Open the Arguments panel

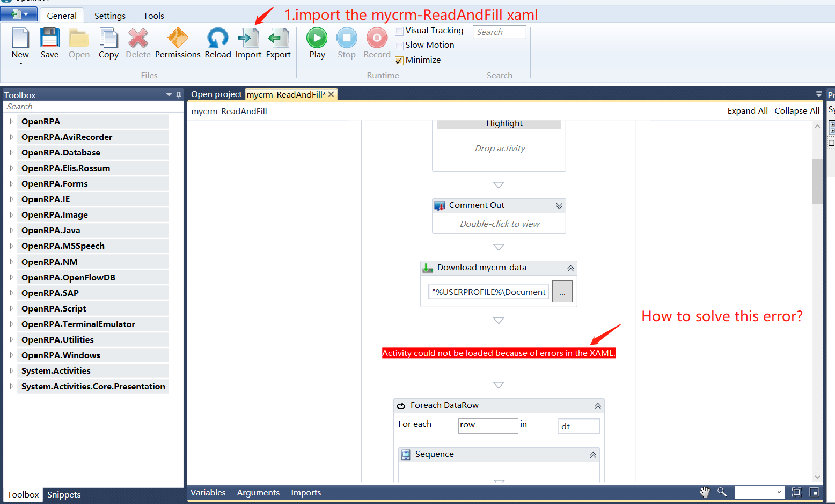point(258,492)
